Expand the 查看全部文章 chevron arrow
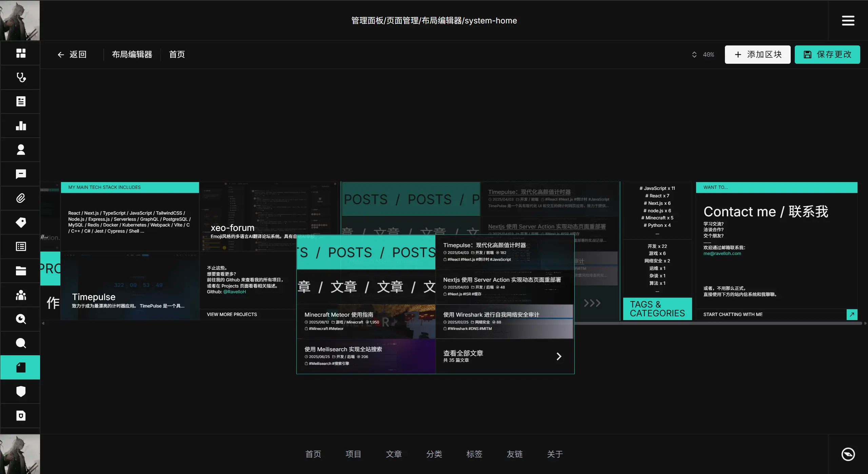 tap(559, 356)
